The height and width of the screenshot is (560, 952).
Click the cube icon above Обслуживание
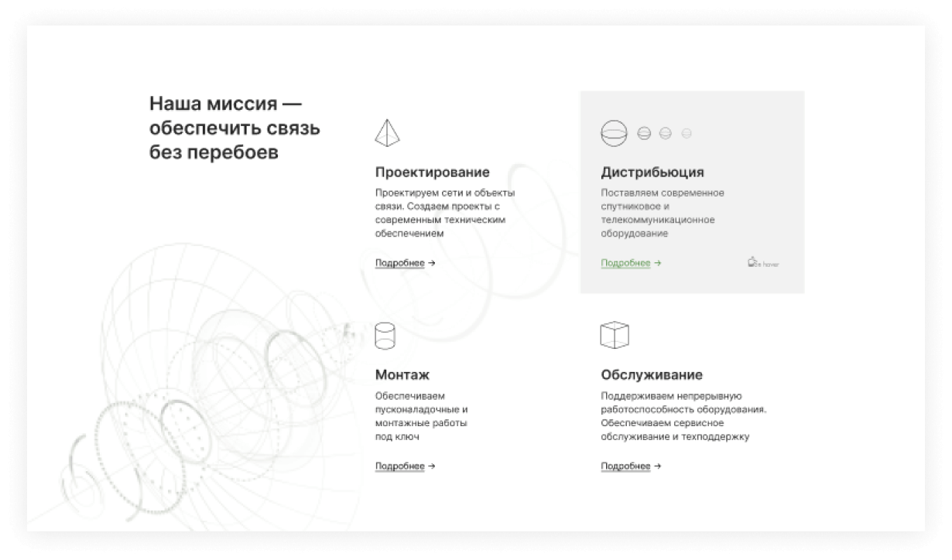(x=615, y=335)
